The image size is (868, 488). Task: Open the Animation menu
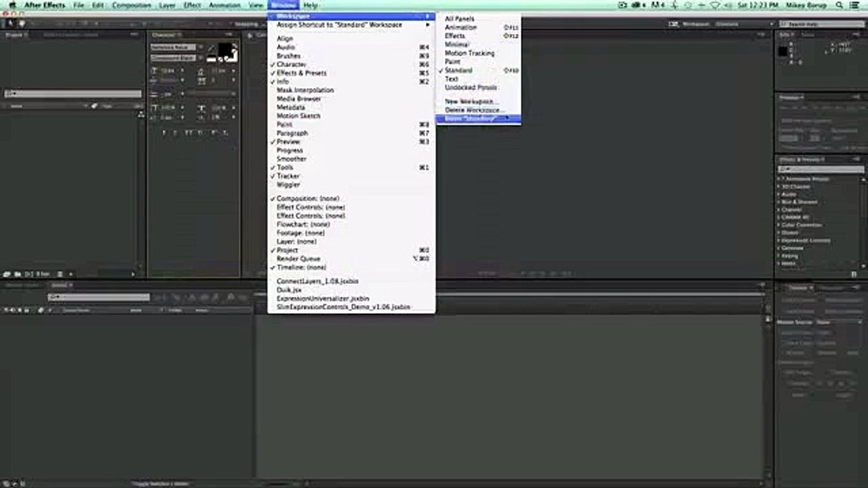tap(224, 5)
